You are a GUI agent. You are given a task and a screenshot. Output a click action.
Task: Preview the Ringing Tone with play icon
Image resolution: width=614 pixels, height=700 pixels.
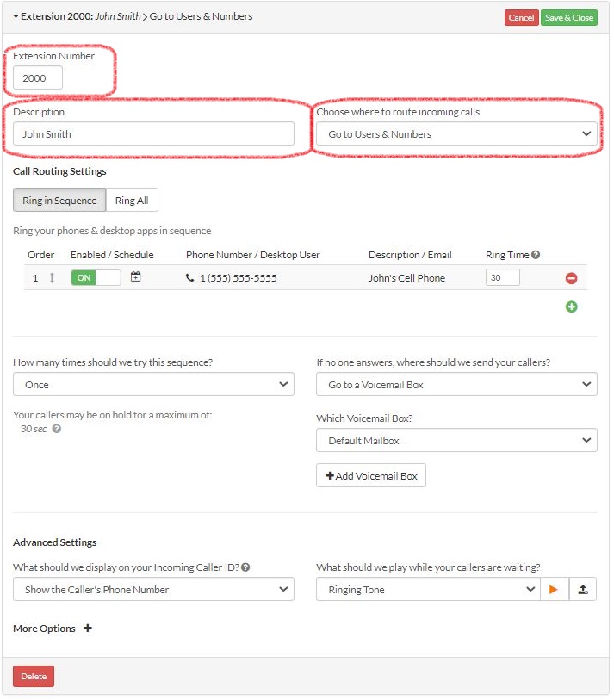pyautogui.click(x=555, y=589)
